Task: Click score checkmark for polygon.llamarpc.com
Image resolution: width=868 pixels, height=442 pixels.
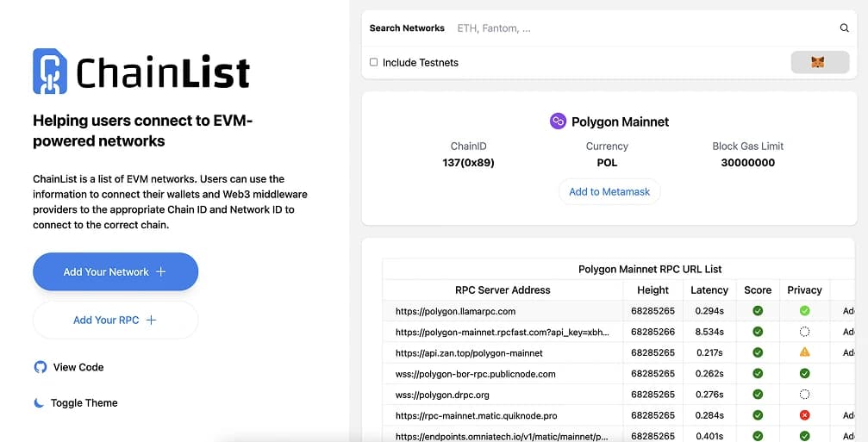Action: pyautogui.click(x=758, y=311)
